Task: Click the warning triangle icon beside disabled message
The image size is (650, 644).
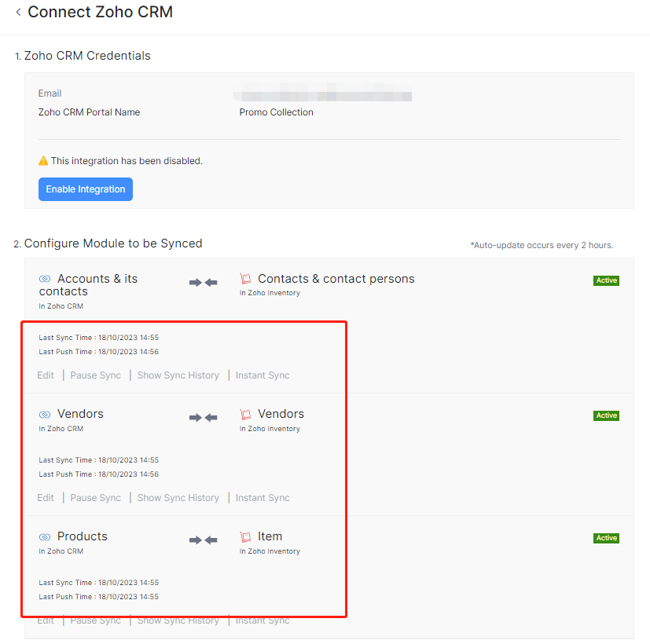Action: click(x=43, y=161)
